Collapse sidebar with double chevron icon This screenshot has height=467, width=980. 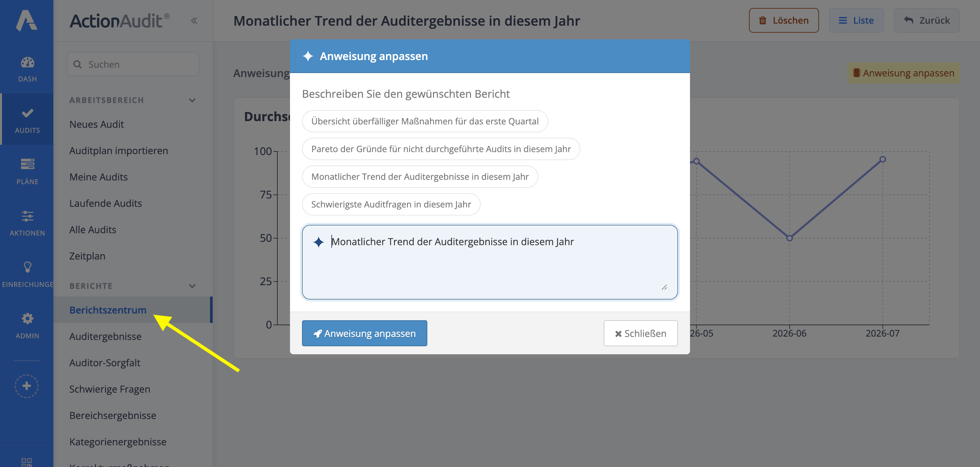tap(194, 21)
